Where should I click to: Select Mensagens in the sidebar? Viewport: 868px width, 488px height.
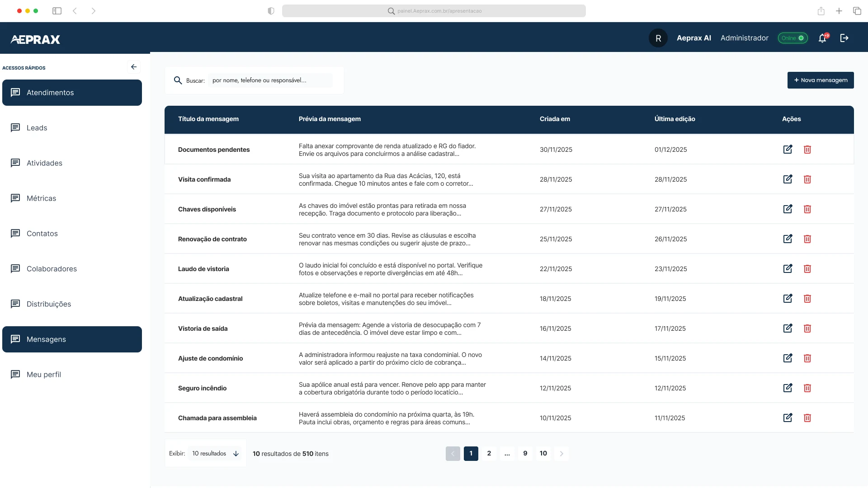(x=72, y=339)
